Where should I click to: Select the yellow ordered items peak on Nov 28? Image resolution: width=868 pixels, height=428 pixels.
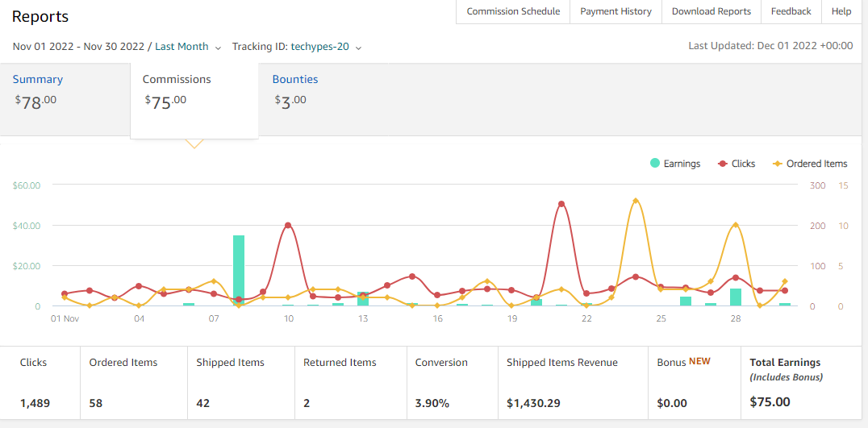tap(735, 225)
